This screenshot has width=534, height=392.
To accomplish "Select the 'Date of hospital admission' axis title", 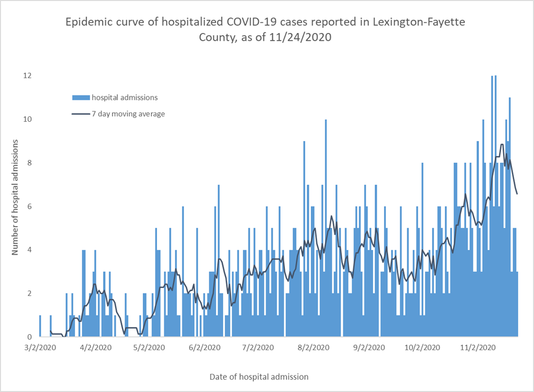I will pos(259,377).
